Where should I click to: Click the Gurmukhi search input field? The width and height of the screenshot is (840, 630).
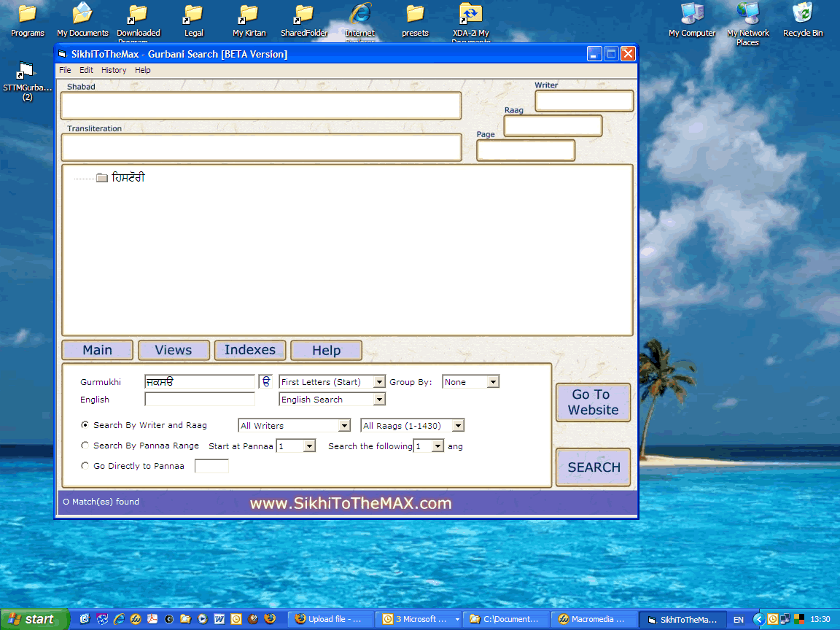[x=200, y=381]
